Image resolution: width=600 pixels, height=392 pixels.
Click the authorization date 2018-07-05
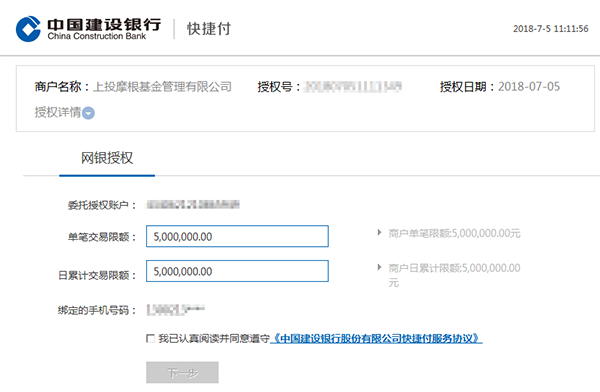tap(529, 87)
